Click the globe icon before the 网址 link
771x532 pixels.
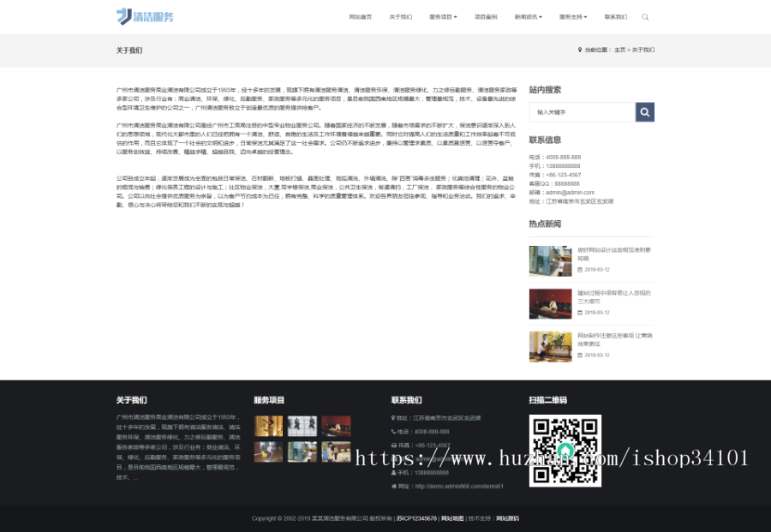click(392, 486)
